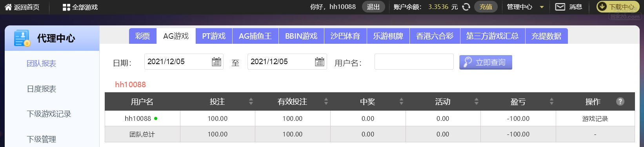Click the question mark help icon in 操作 column
The image size is (644, 147).
[620, 101]
